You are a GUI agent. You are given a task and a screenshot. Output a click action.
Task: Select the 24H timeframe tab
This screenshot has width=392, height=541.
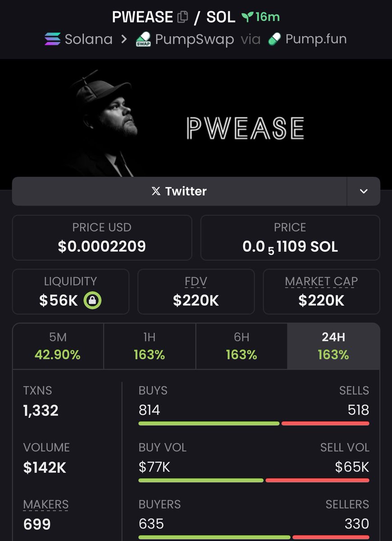333,346
